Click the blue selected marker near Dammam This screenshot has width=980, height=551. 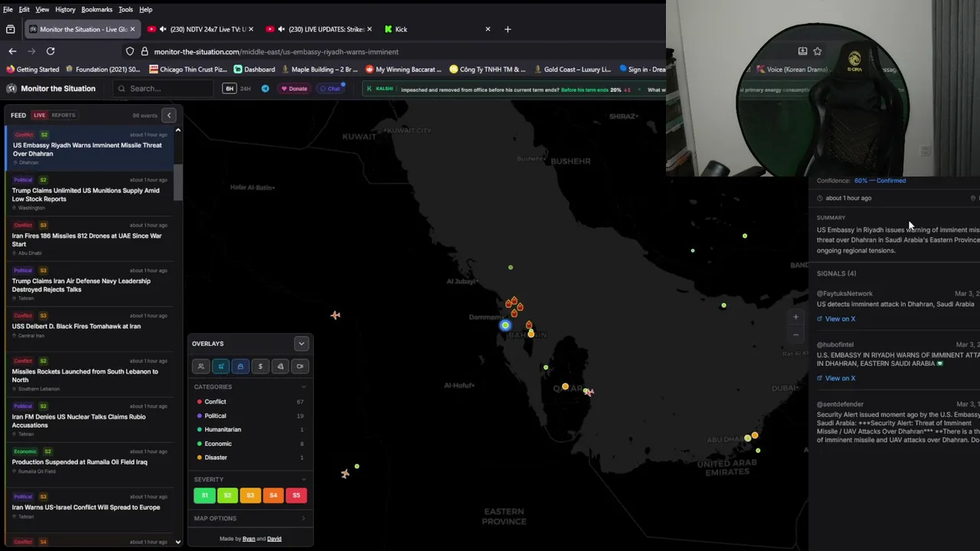[505, 325]
